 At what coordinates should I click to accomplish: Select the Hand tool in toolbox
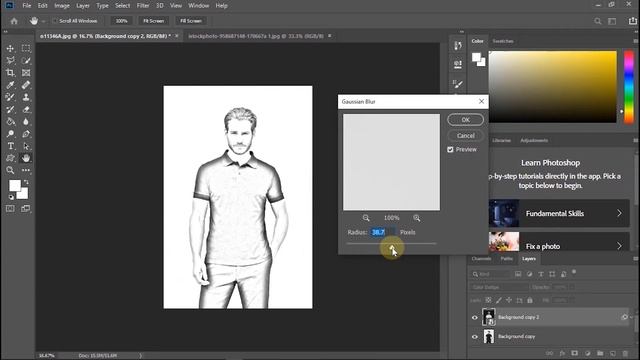pos(26,158)
